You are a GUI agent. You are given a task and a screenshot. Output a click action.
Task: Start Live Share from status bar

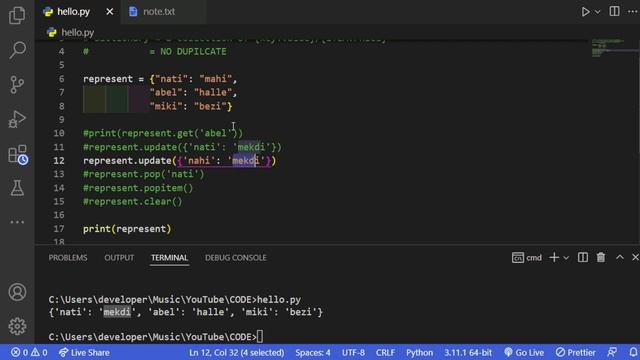click(84, 352)
